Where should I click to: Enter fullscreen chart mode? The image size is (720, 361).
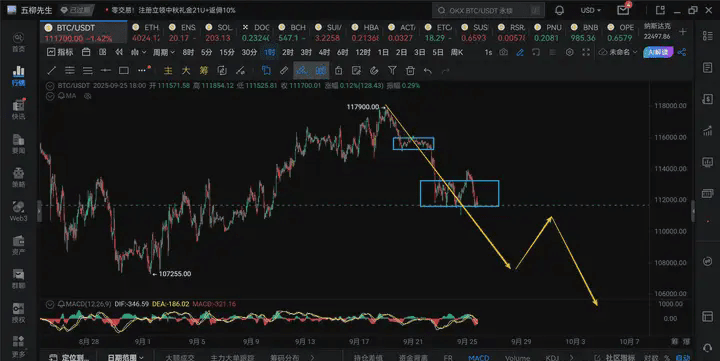point(586,52)
